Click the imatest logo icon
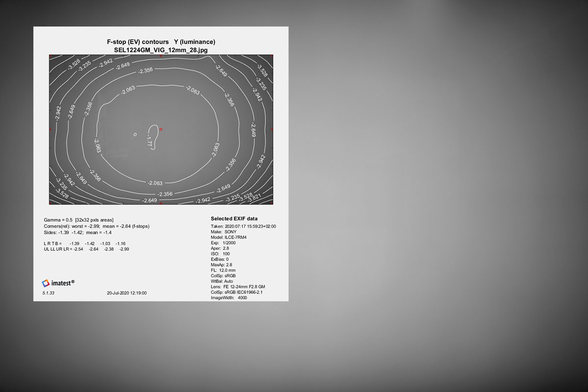 (x=46, y=283)
